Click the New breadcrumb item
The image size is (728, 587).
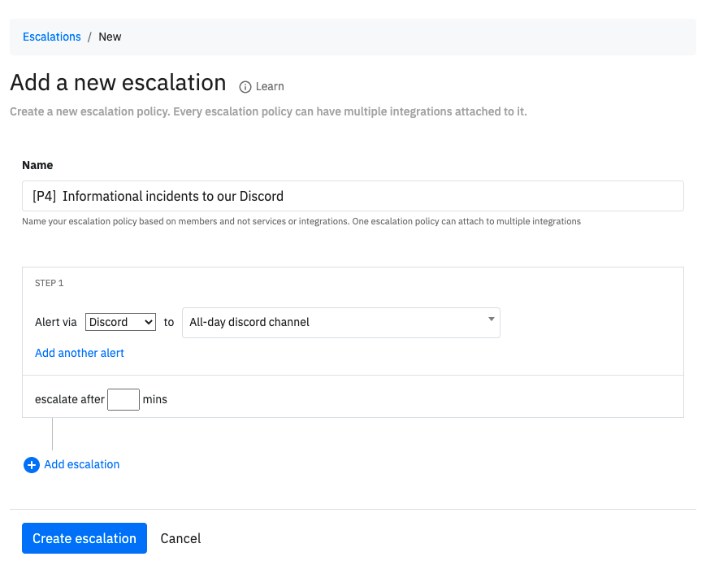click(x=110, y=37)
